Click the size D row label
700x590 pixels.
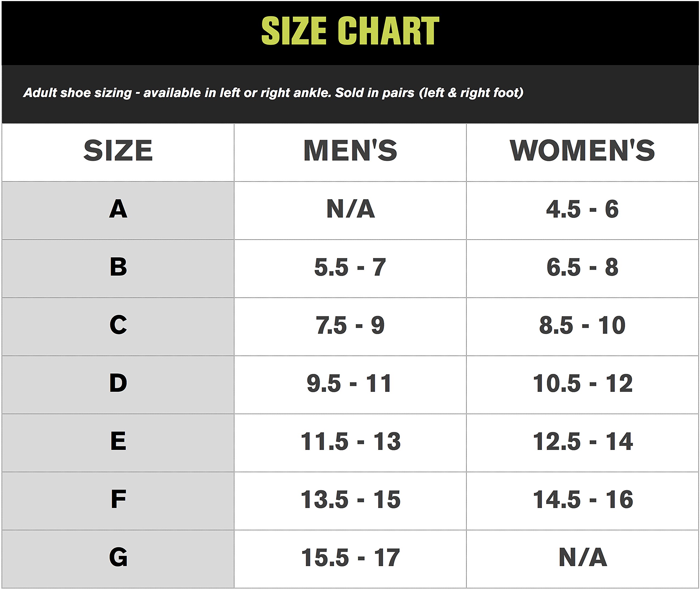[x=118, y=383]
